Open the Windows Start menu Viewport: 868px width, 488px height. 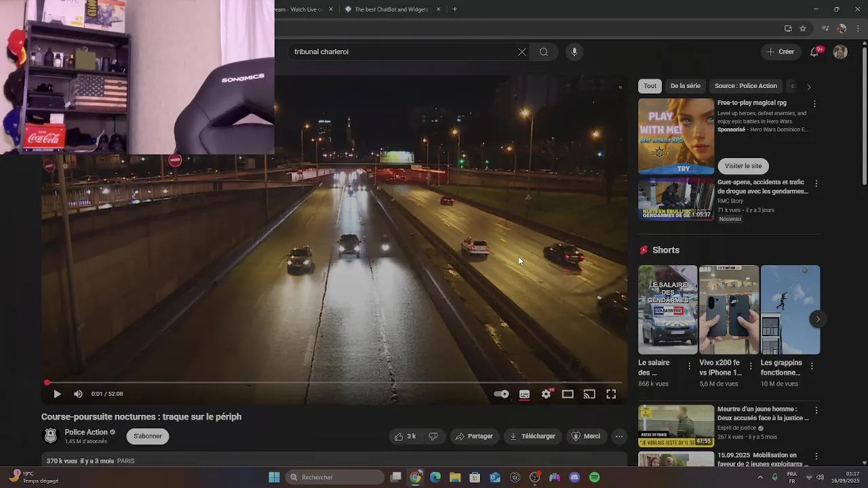click(x=274, y=477)
